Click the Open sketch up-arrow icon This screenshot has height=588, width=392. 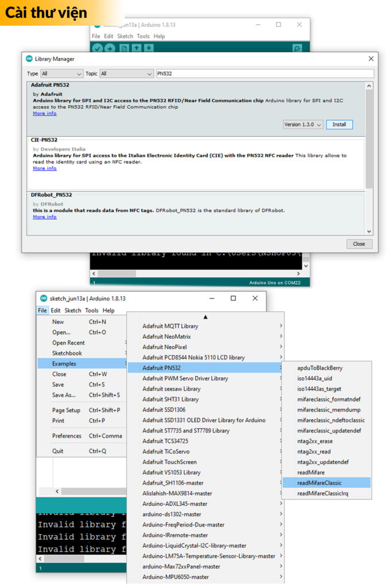(x=137, y=48)
